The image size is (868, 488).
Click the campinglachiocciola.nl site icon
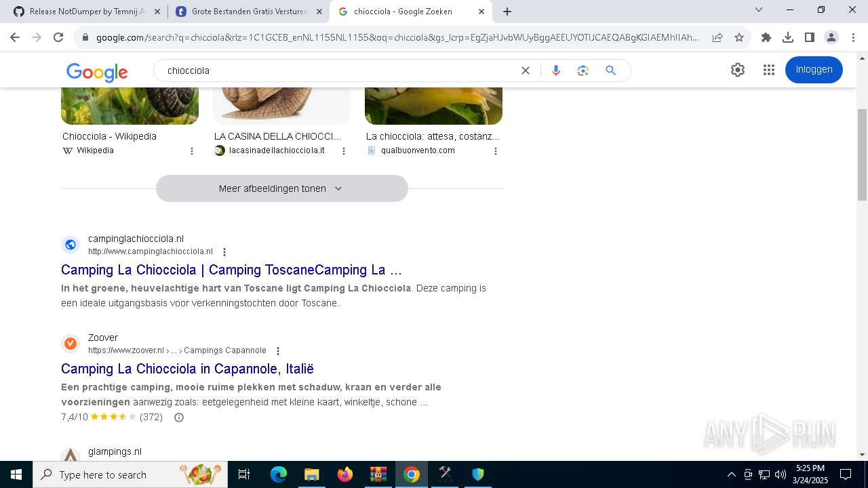tap(71, 245)
